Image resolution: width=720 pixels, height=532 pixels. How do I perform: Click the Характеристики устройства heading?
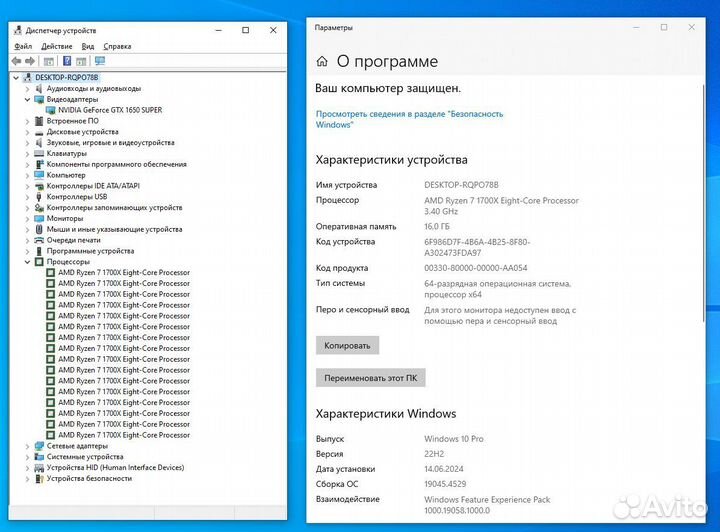(391, 160)
